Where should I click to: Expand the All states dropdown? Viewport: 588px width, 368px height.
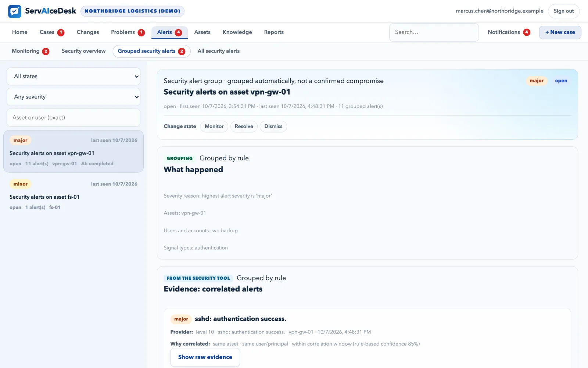(x=73, y=77)
